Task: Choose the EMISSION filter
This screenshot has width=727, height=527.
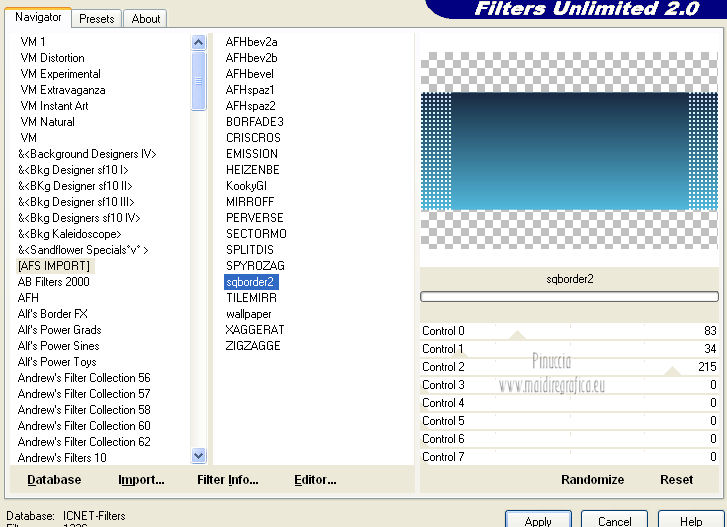Action: (252, 154)
